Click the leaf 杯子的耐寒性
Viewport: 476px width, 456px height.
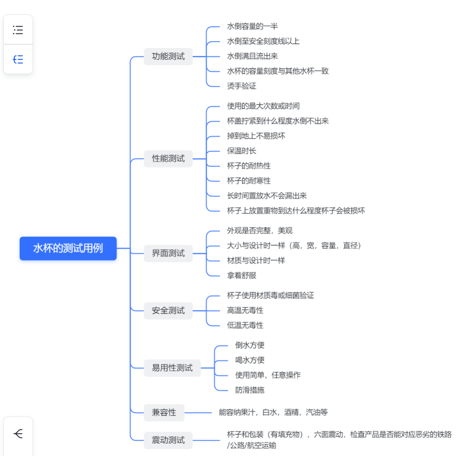[x=249, y=181]
